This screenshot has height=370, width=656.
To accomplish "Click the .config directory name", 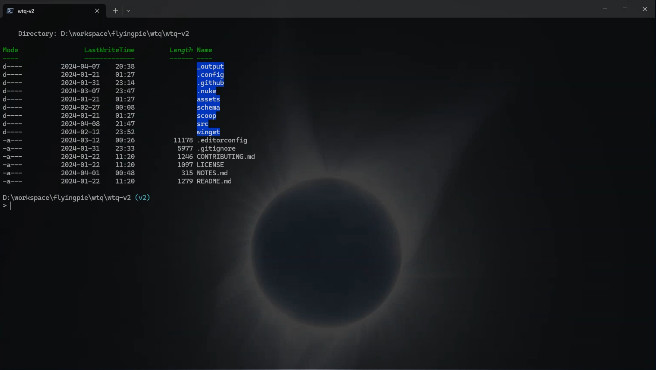I will [x=210, y=75].
